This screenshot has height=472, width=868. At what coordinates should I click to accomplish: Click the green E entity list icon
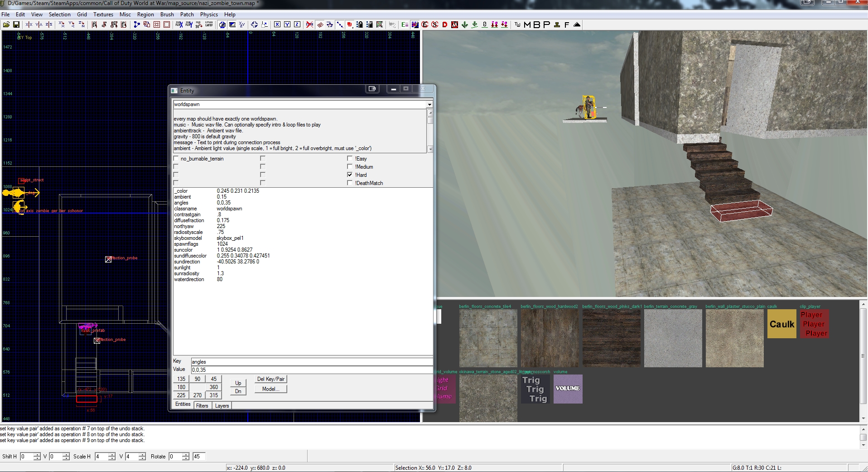pos(405,24)
